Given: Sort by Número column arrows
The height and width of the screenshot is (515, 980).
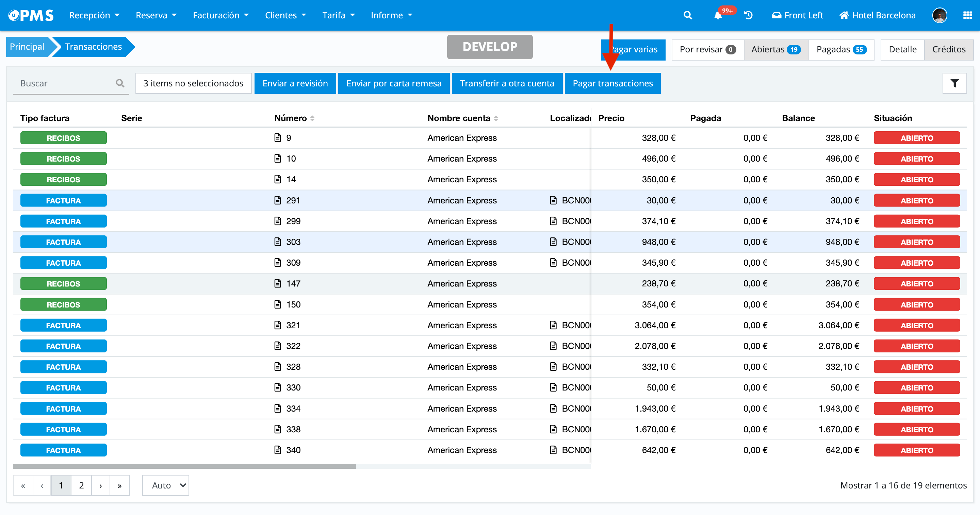Looking at the screenshot, I should pos(312,118).
